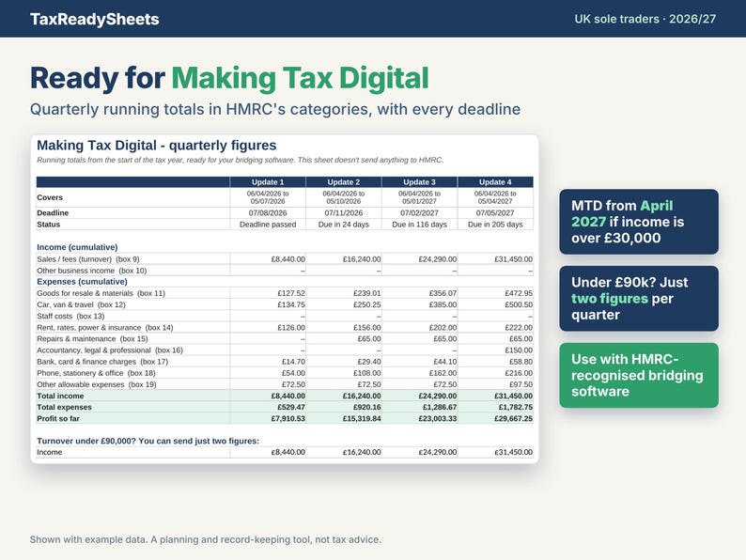Image resolution: width=746 pixels, height=560 pixels.
Task: Select the 'Deadline' row label
Action: tap(53, 212)
